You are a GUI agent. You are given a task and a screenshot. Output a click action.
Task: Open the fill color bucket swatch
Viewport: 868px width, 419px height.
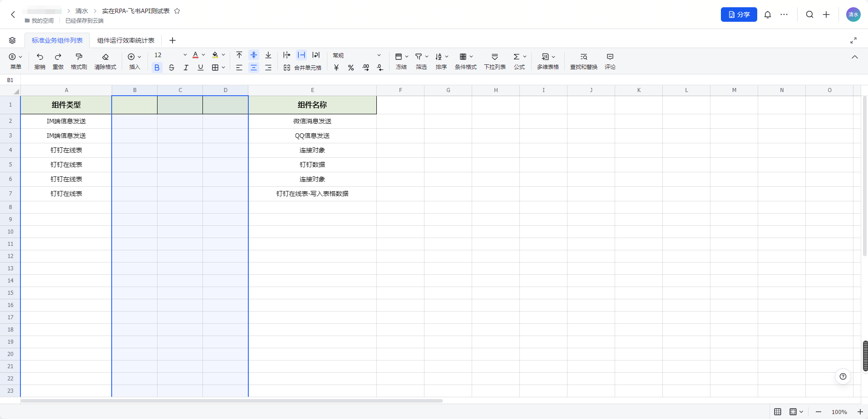pyautogui.click(x=215, y=55)
